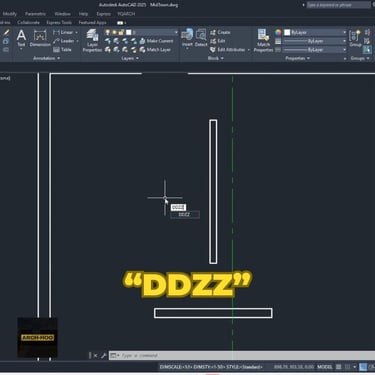Open the Help menu
Screen dimensions: 375x375
click(83, 14)
